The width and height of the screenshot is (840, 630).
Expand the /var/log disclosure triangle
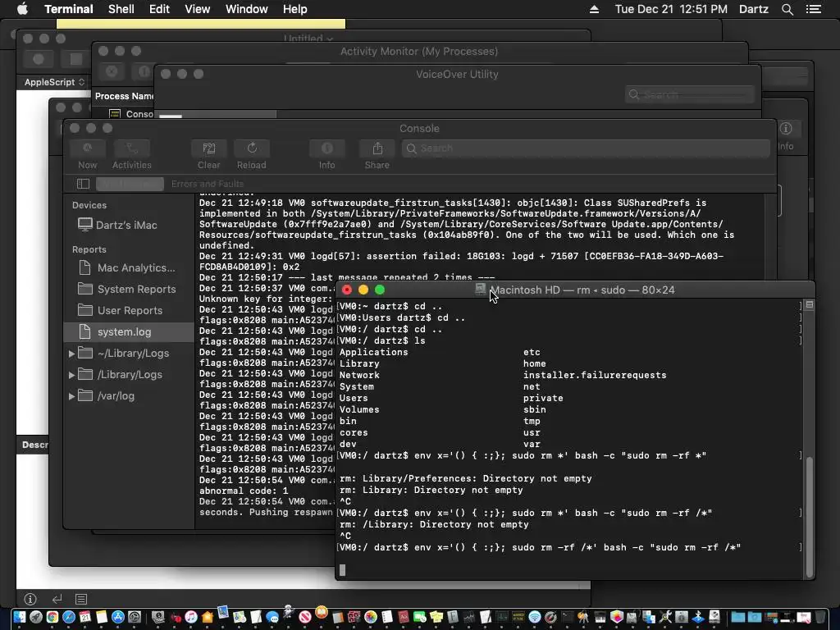point(71,396)
